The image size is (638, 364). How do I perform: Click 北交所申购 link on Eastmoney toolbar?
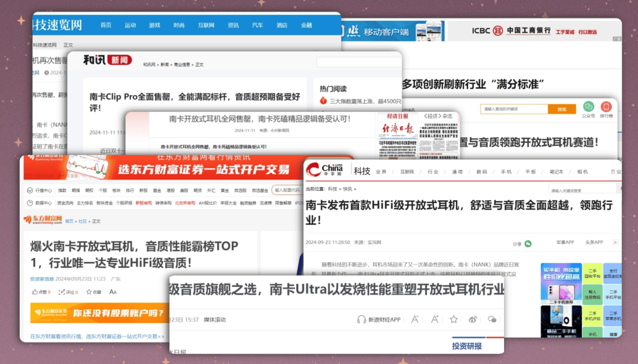pos(185,203)
